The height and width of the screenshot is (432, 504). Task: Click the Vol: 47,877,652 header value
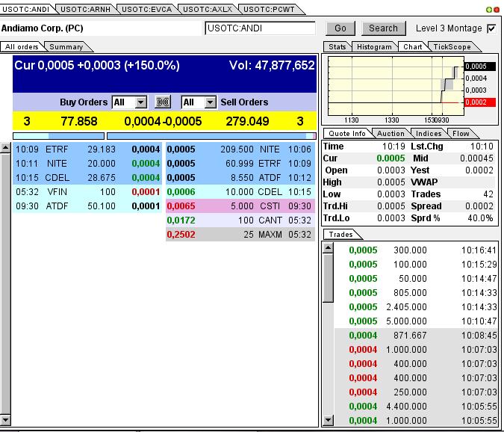click(272, 66)
